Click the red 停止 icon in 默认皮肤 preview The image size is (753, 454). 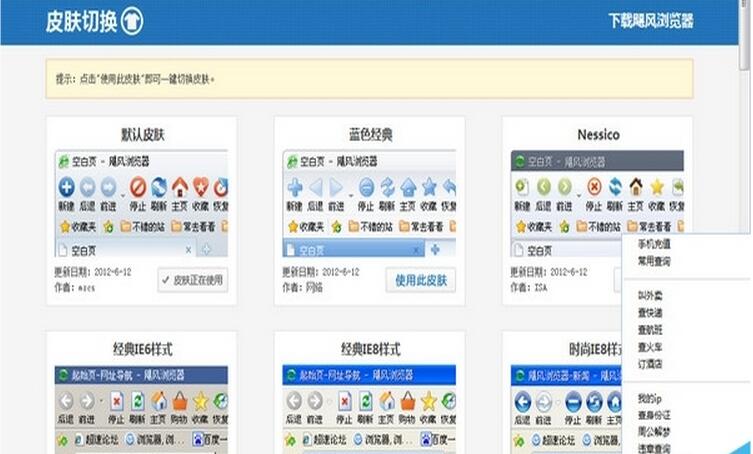tap(138, 187)
